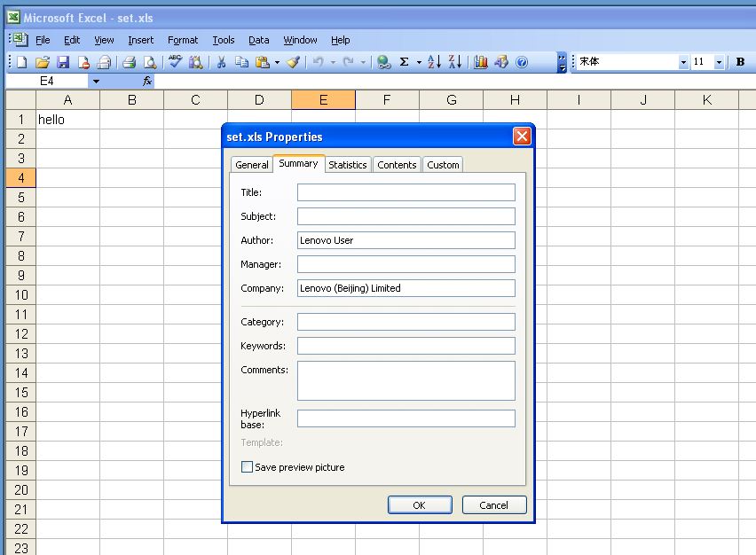Screen dimensions: 756x555
Task: Click the Redo arrow icon
Action: (348, 62)
